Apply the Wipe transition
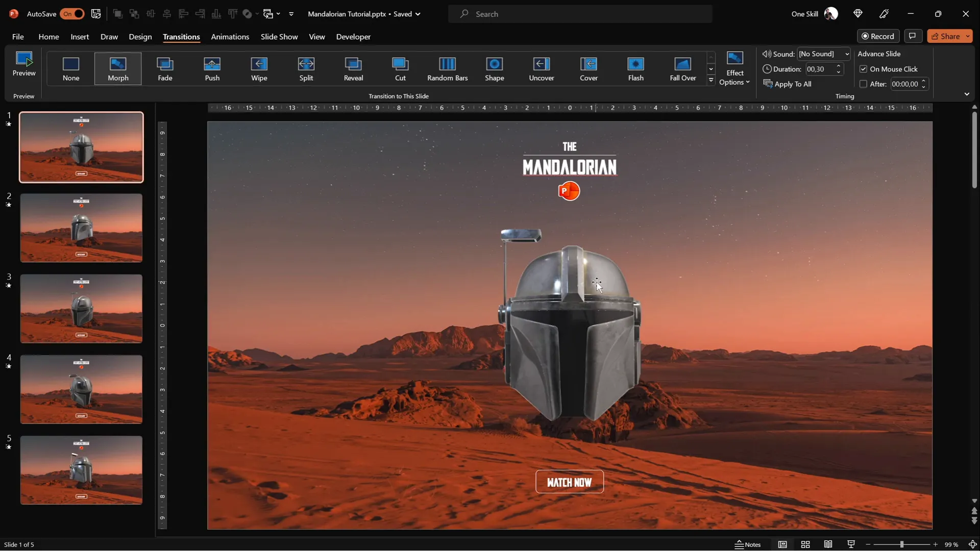980x551 pixels. pyautogui.click(x=259, y=69)
